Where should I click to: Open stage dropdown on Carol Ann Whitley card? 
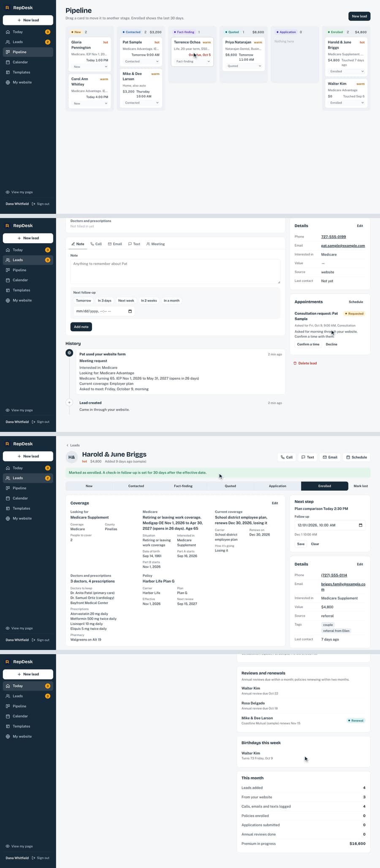click(90, 103)
